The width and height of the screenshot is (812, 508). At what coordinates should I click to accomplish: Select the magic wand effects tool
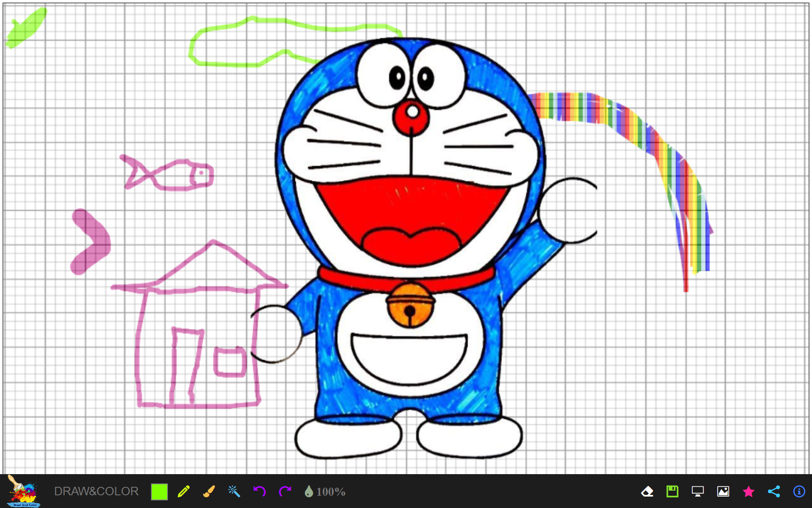point(234,491)
